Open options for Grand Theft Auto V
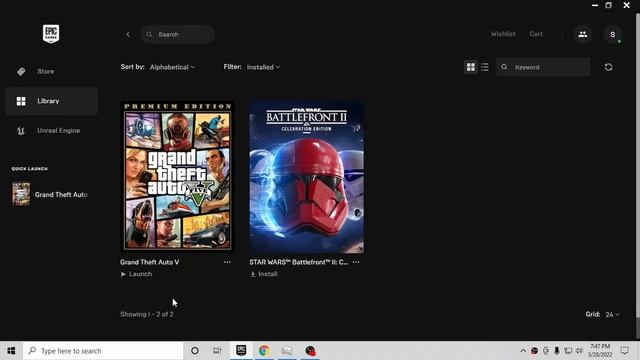Screen dimensions: 640x360 (227, 262)
